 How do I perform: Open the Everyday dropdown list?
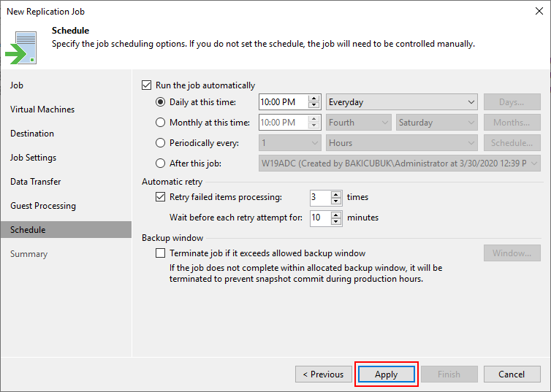(401, 102)
